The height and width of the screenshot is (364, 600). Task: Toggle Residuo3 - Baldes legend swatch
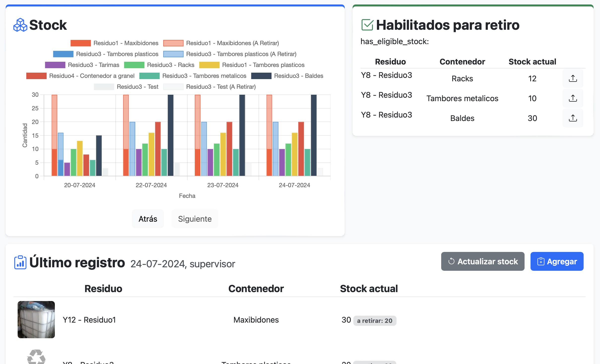coord(261,76)
